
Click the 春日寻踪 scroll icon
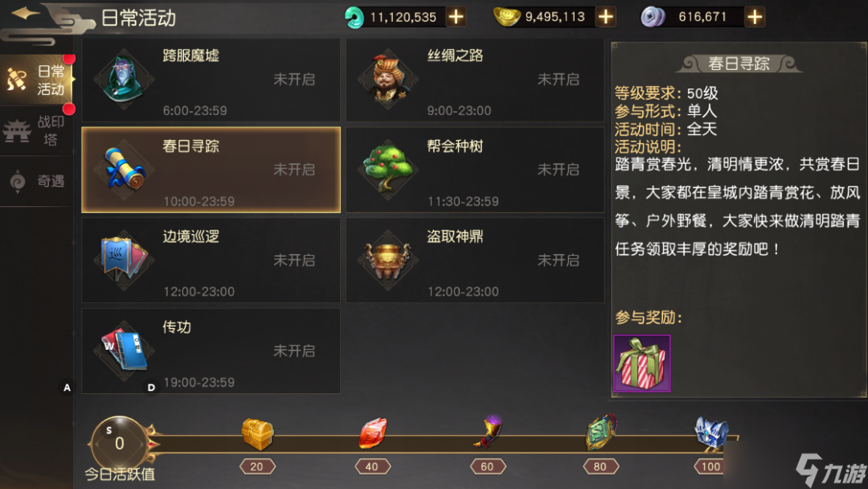pyautogui.click(x=125, y=170)
